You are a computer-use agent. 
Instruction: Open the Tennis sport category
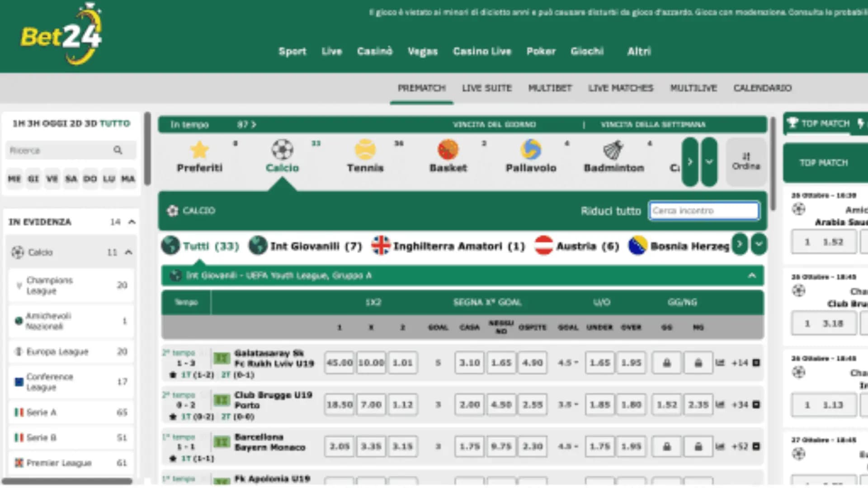coord(365,150)
